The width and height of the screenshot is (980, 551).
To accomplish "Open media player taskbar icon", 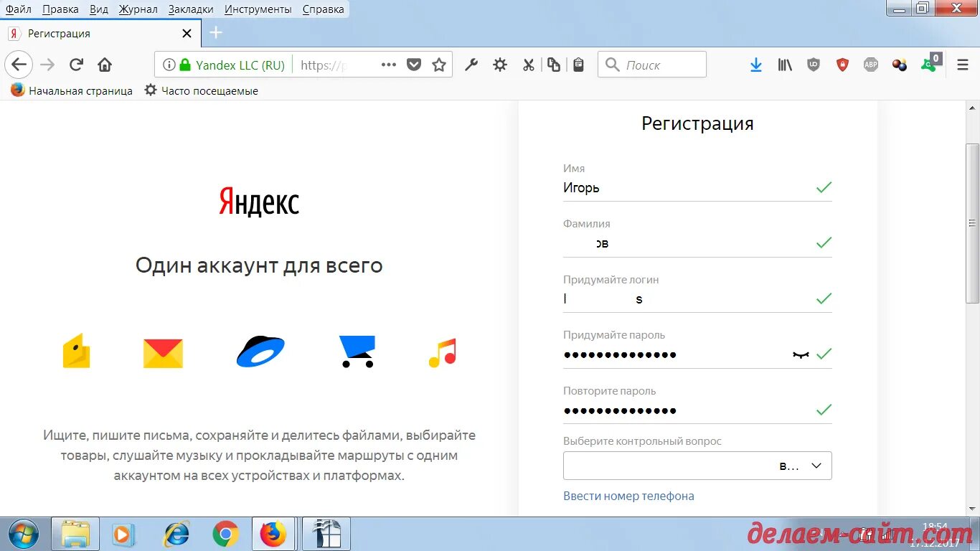I will 123,534.
